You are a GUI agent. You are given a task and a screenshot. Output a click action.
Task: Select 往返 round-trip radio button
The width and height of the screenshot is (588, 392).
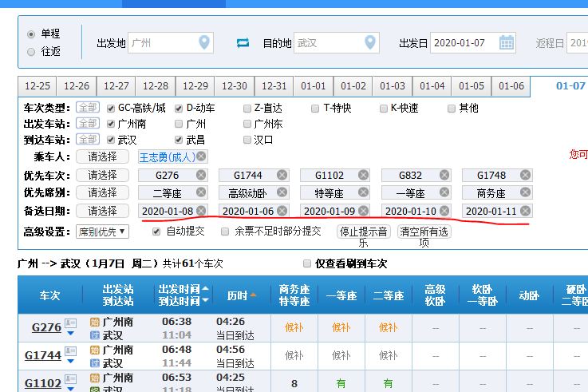[x=31, y=52]
